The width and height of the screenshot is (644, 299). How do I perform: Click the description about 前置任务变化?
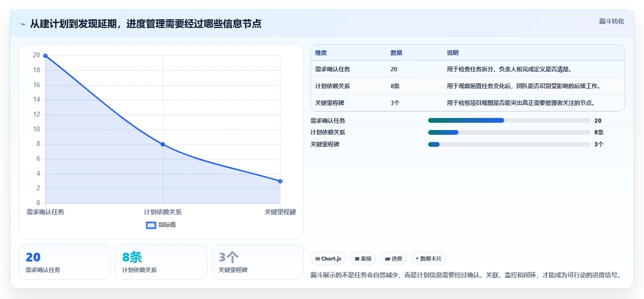523,86
